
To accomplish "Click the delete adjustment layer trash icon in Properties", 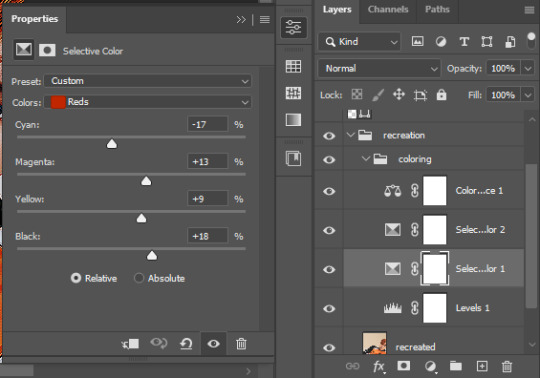I will [241, 344].
